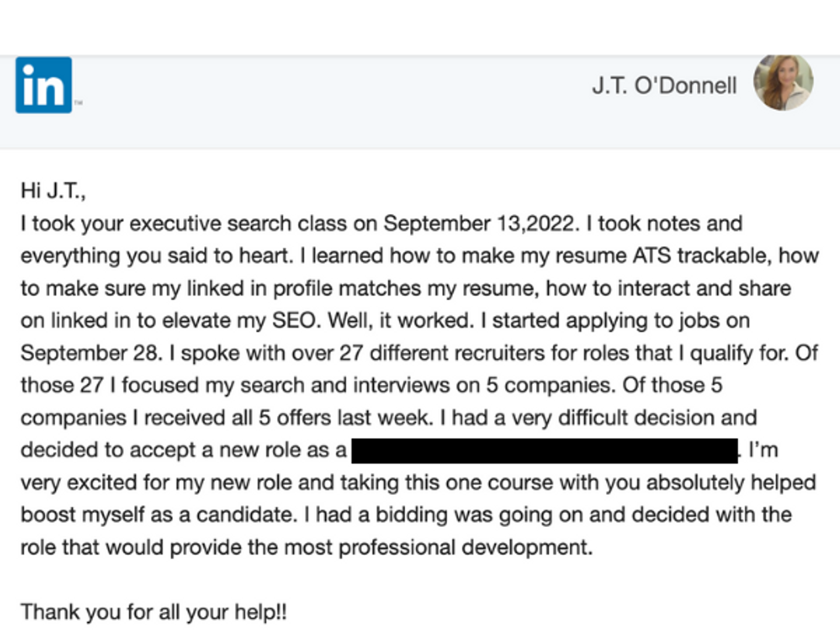This screenshot has width=840, height=630.
Task: Click the black redacted job title bar
Action: 544,451
